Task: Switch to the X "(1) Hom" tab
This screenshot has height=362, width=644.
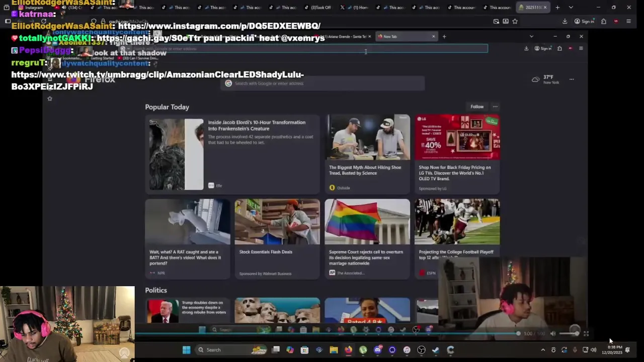Action: (x=356, y=8)
